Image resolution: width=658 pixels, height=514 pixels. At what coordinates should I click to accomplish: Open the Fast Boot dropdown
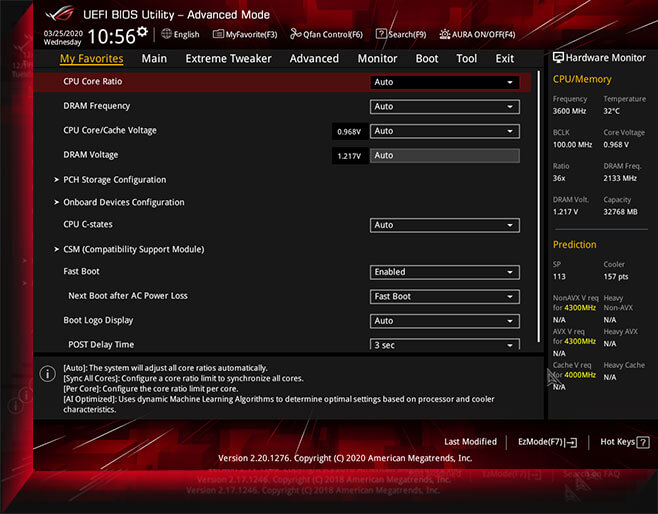444,272
